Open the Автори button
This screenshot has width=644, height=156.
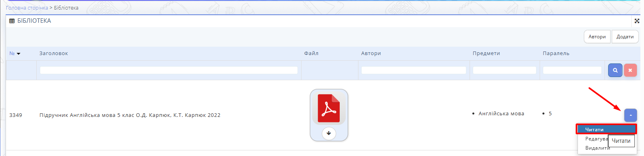(x=597, y=37)
